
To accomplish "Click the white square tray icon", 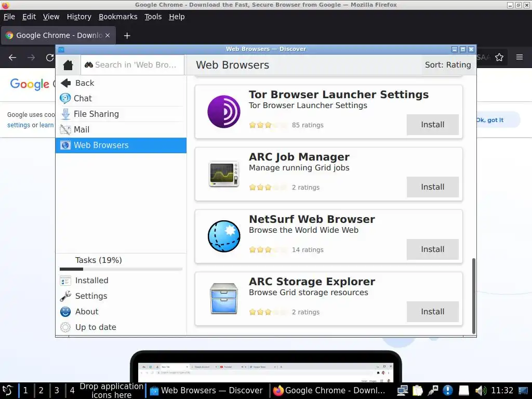I will [464, 391].
